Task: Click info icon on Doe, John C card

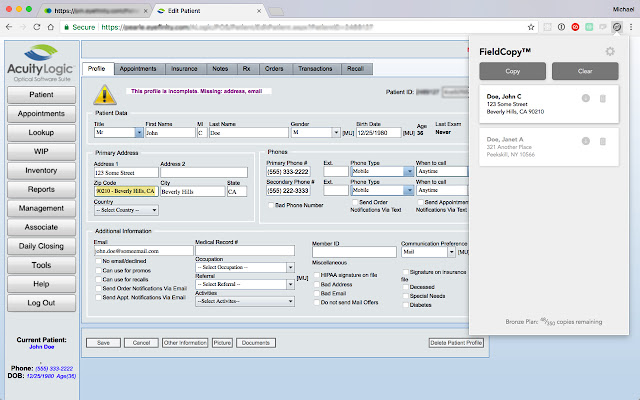Action: pyautogui.click(x=586, y=98)
